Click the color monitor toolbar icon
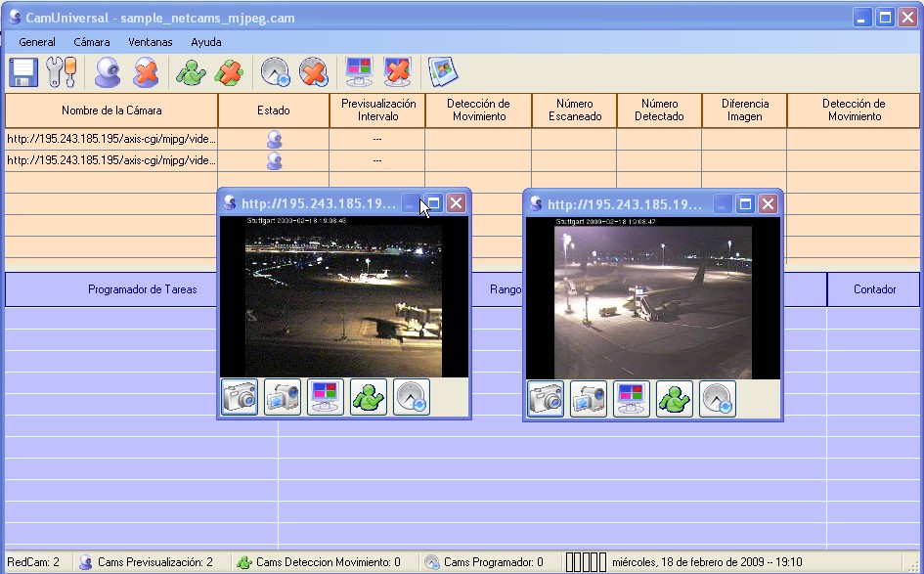Image resolution: width=924 pixels, height=574 pixels. (x=359, y=72)
